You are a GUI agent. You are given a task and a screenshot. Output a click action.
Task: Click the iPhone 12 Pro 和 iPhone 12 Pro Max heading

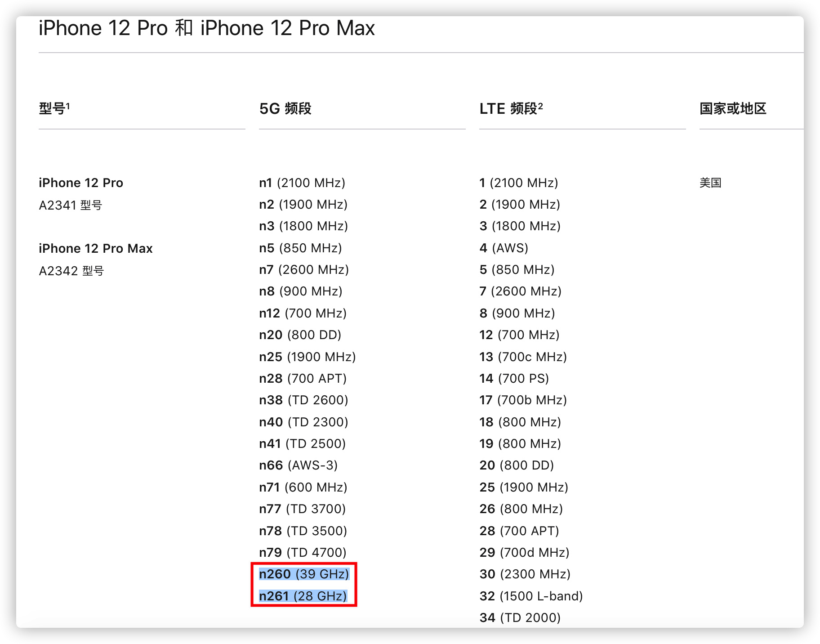207,28
